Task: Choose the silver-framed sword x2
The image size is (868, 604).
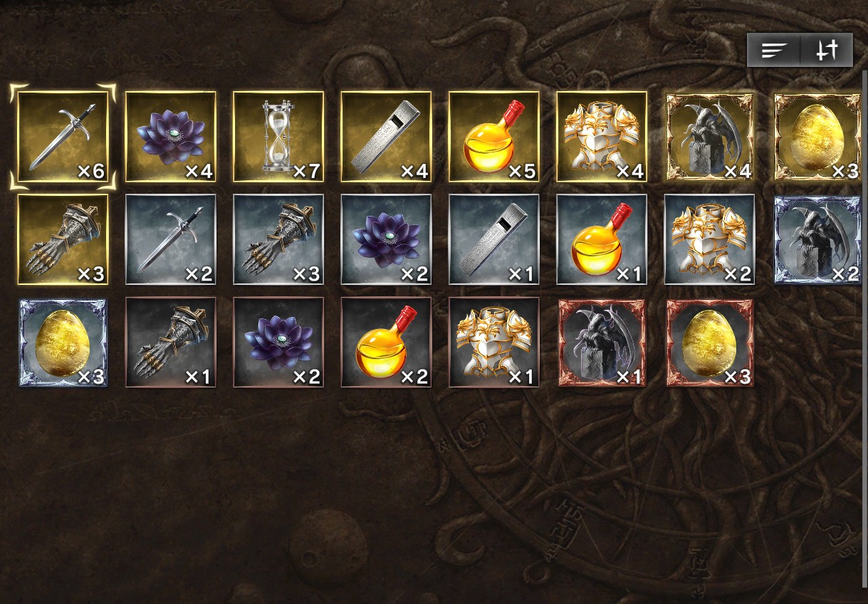Action: [x=171, y=239]
